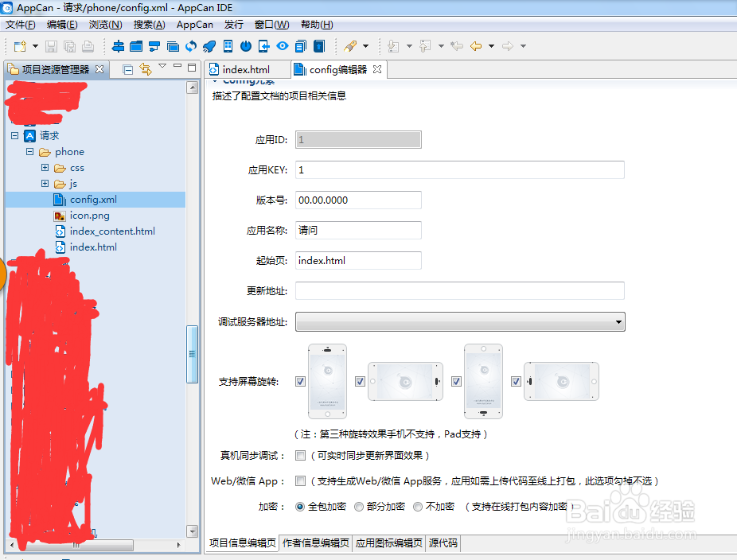Image resolution: width=737 pixels, height=560 pixels.
Task: Click the save icon in the toolbar
Action: [49, 45]
